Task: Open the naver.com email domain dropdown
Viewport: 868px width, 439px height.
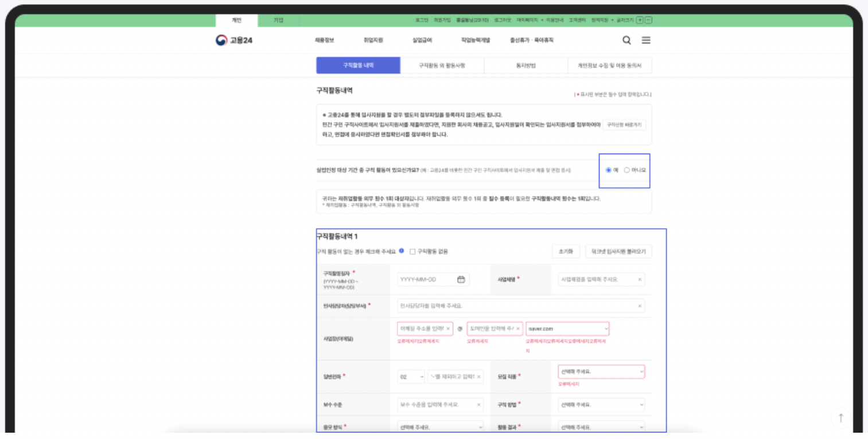Action: [x=567, y=328]
